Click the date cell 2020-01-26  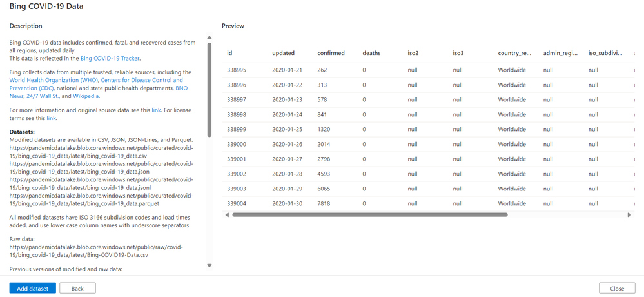coord(287,144)
